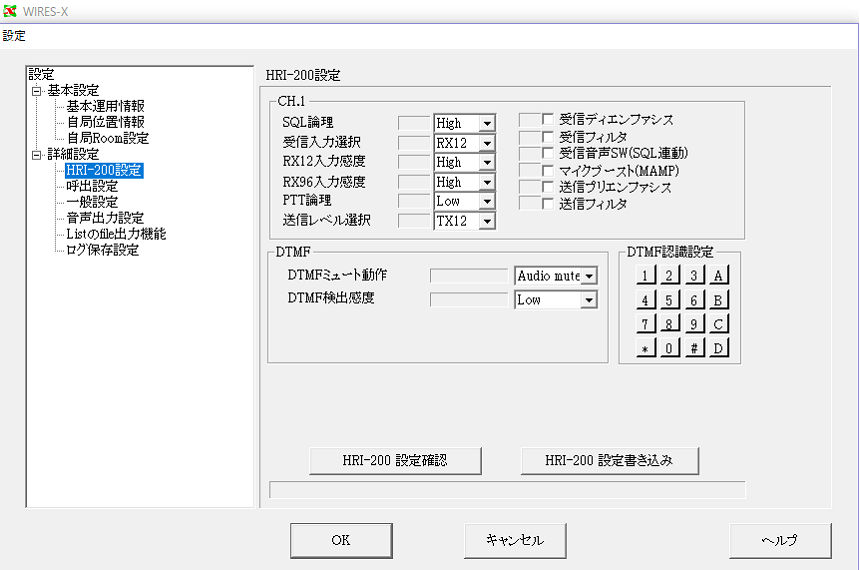Click DTMF keypad button 7
Image resolution: width=860 pixels, height=570 pixels.
click(x=646, y=324)
